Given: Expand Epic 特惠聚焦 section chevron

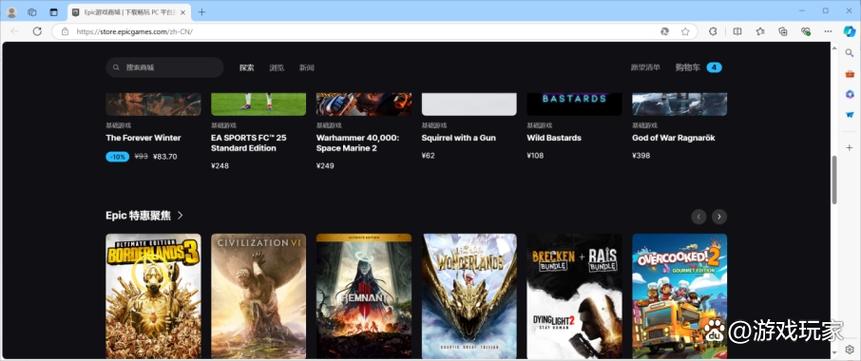Looking at the screenshot, I should pos(180,215).
